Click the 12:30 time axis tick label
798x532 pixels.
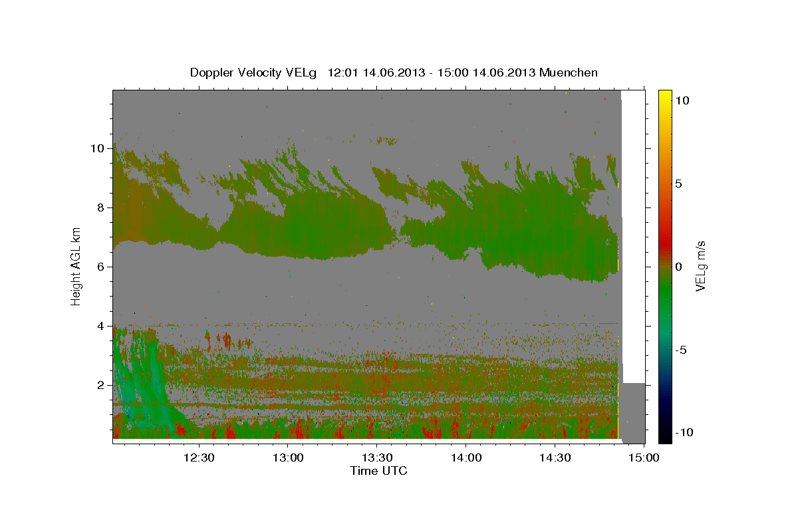[x=199, y=458]
